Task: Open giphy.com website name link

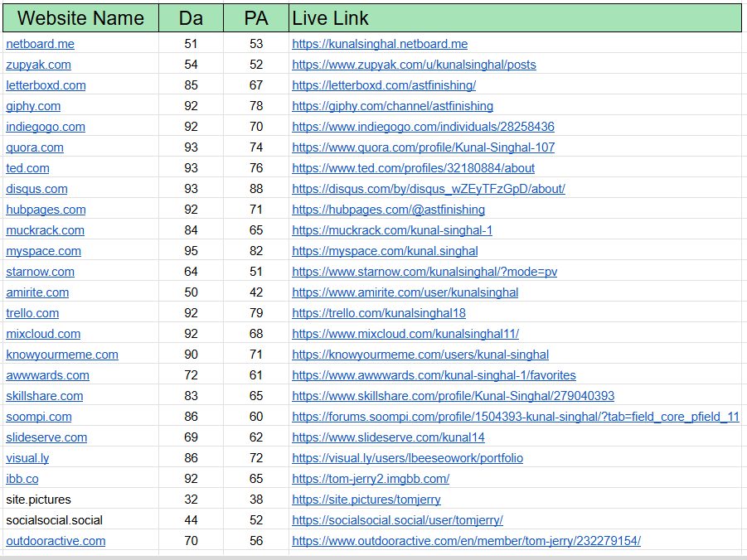Action: [x=33, y=106]
